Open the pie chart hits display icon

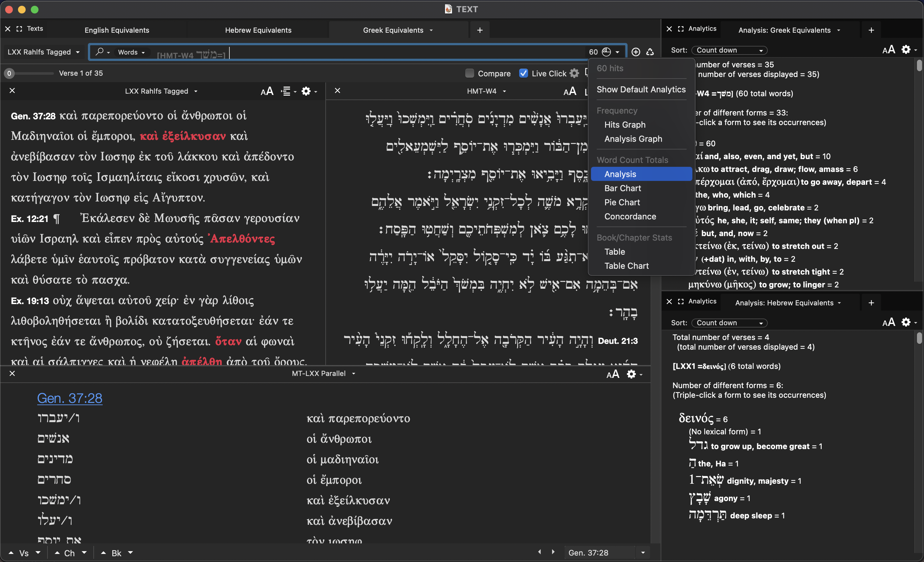click(606, 52)
